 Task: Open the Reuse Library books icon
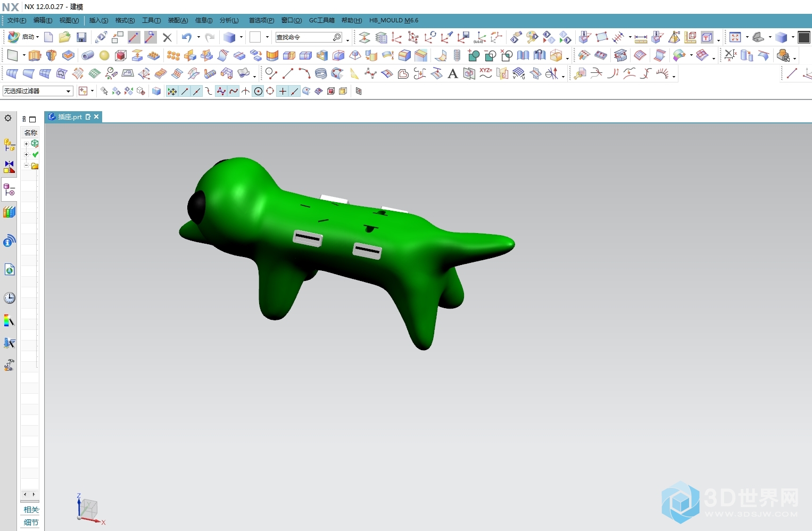point(9,212)
